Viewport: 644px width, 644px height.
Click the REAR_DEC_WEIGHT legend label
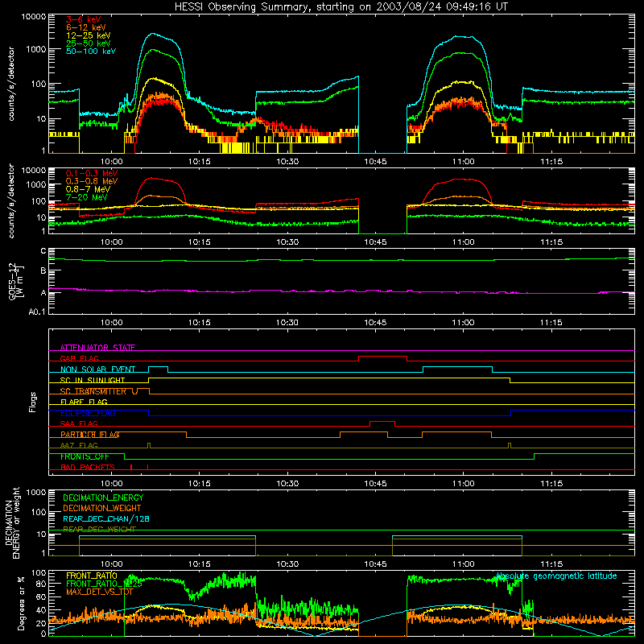tap(99, 530)
